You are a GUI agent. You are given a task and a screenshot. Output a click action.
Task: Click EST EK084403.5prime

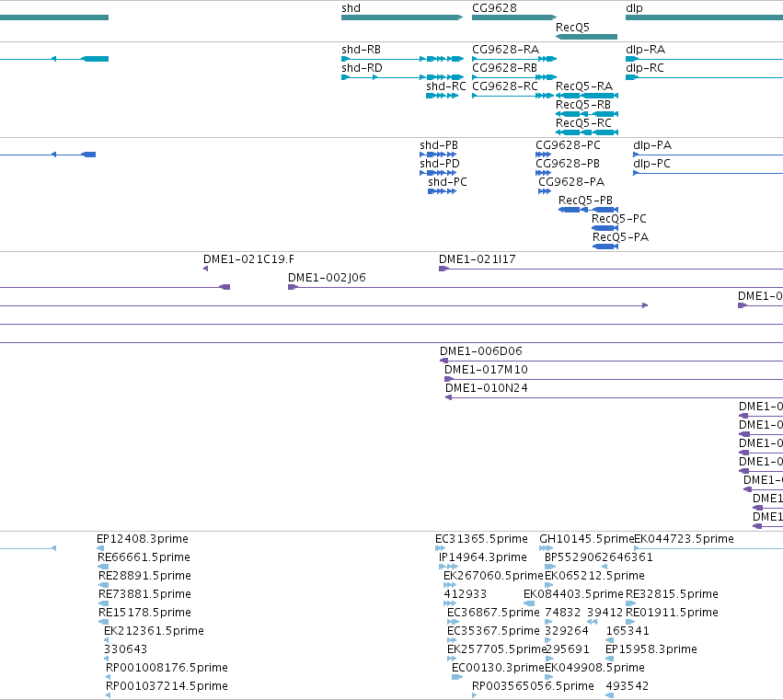529,604
